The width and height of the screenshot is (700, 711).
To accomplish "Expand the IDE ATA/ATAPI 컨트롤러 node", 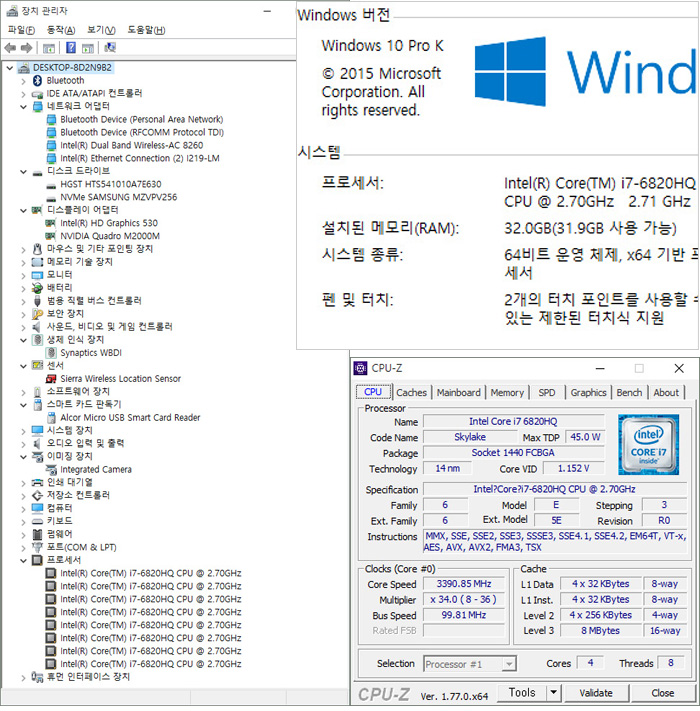I will [23, 94].
